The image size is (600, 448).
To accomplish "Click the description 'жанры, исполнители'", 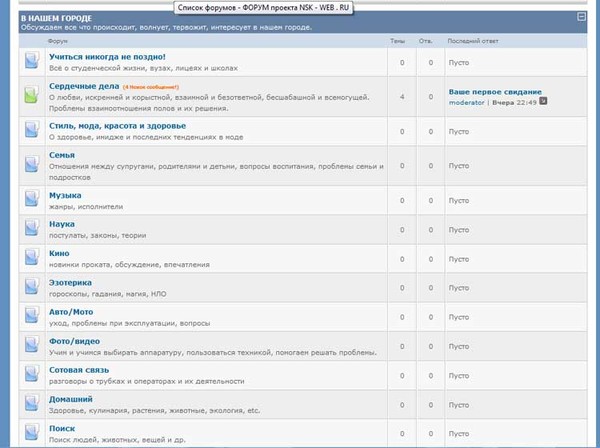I will coord(86,207).
